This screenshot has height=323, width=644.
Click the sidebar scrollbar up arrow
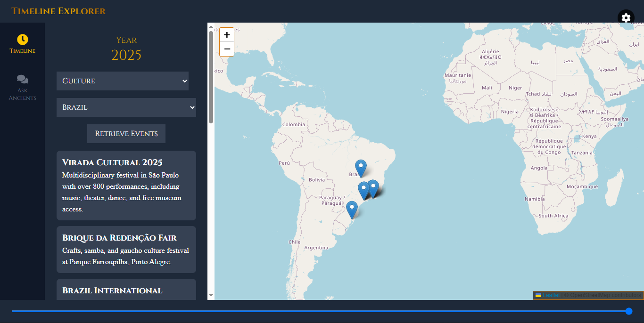click(211, 27)
